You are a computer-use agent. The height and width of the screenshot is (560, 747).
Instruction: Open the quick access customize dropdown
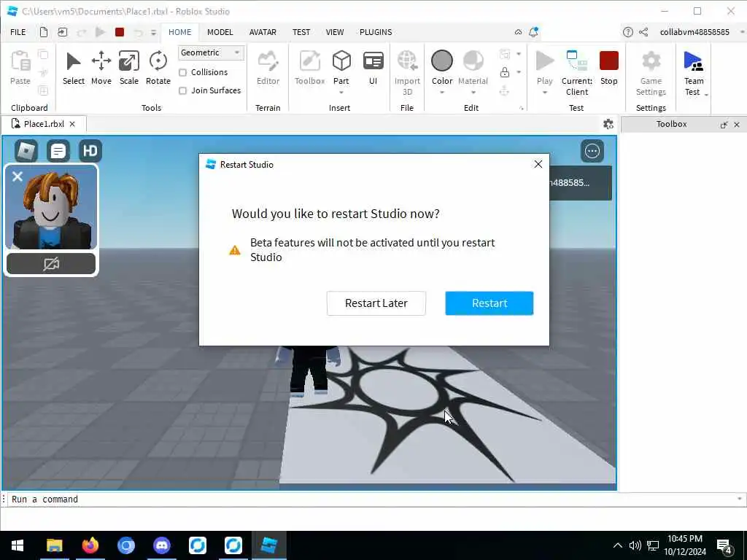[x=153, y=32]
